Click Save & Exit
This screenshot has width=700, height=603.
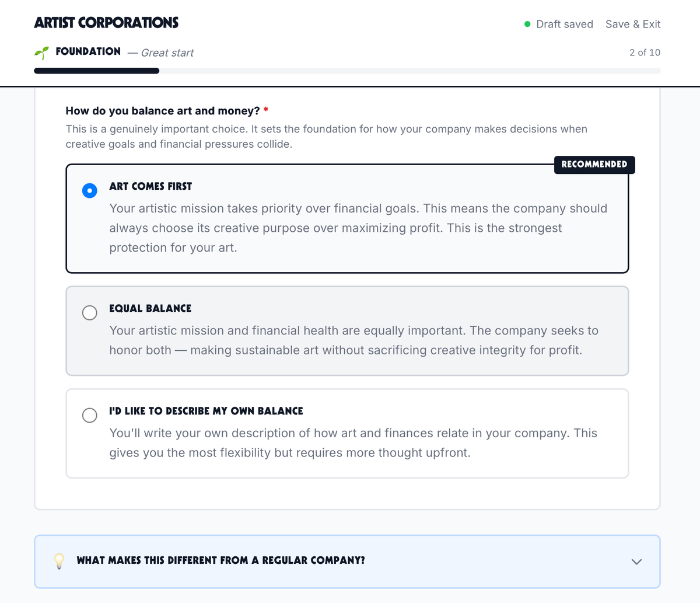click(633, 24)
